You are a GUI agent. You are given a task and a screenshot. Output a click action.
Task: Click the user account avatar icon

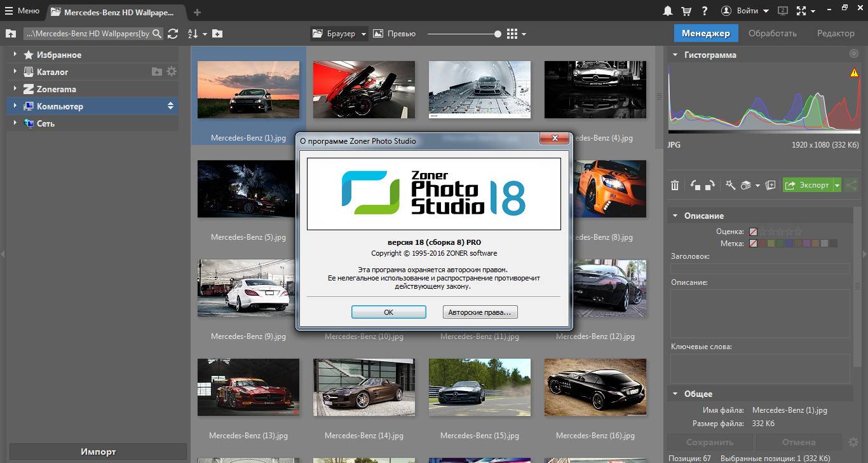[727, 11]
